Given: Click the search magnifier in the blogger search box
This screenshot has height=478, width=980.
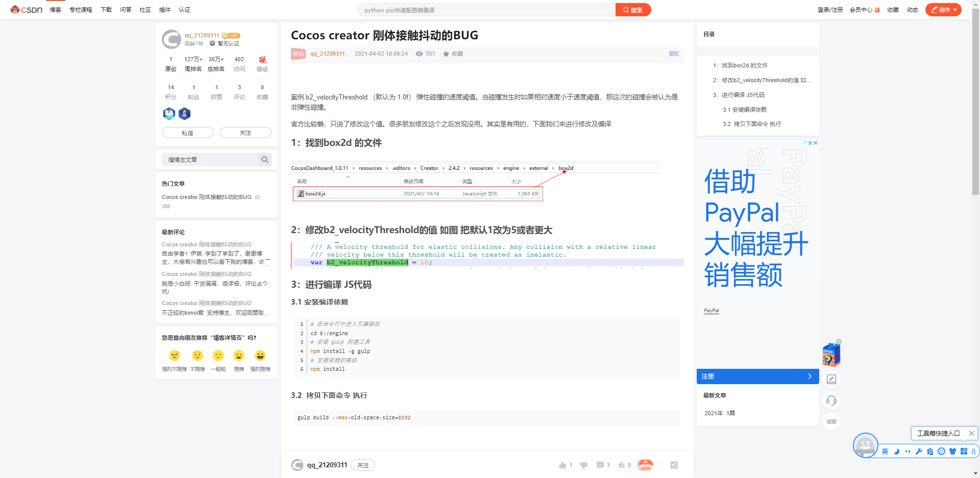Looking at the screenshot, I should point(264,160).
